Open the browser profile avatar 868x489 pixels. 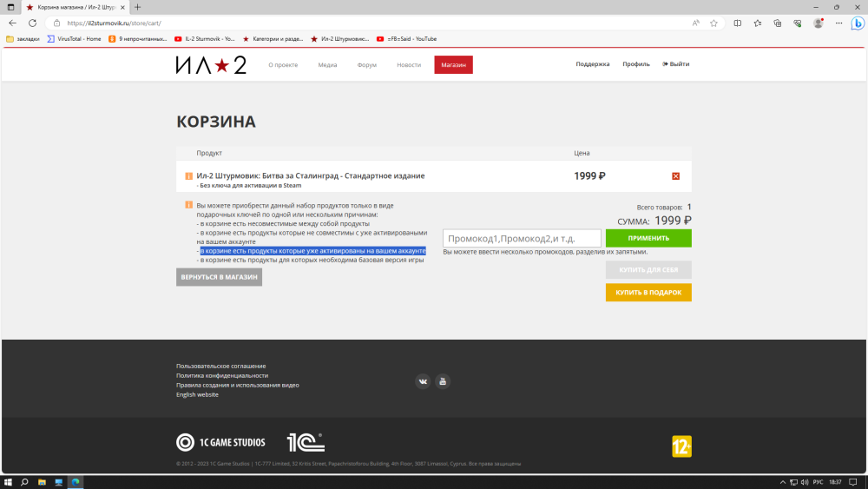click(819, 23)
